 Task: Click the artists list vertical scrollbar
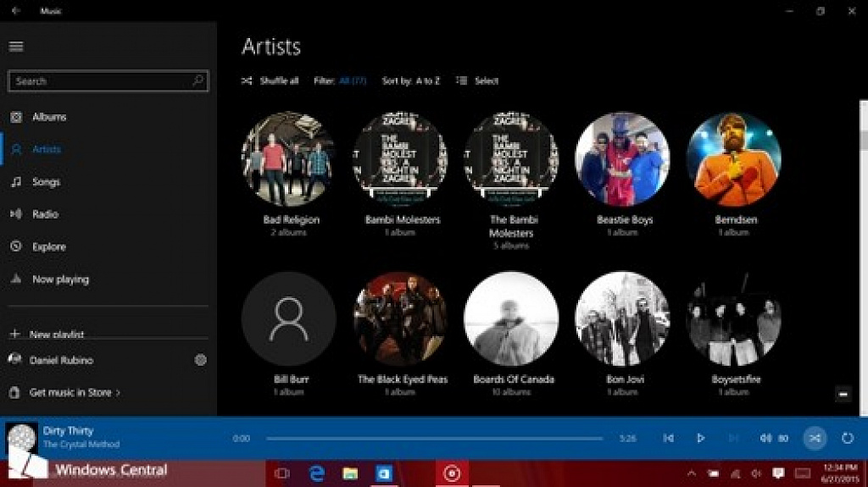coord(864,257)
